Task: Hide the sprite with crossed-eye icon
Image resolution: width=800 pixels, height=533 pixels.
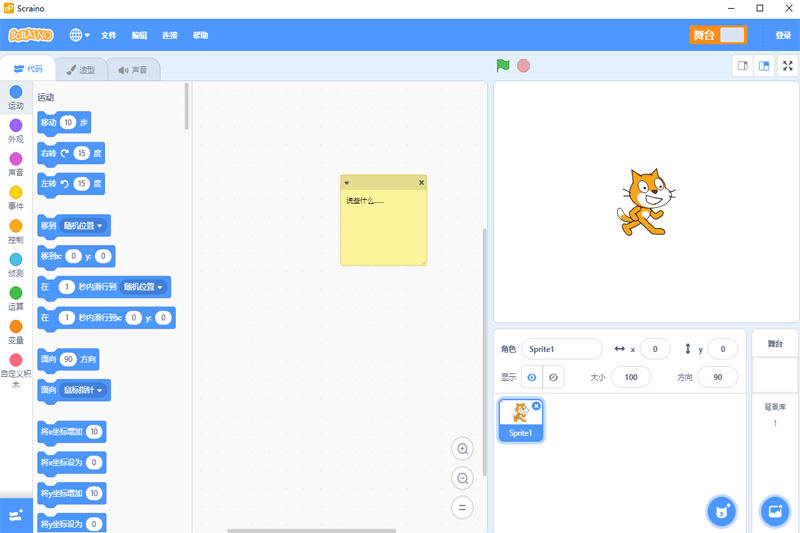Action: [x=553, y=377]
